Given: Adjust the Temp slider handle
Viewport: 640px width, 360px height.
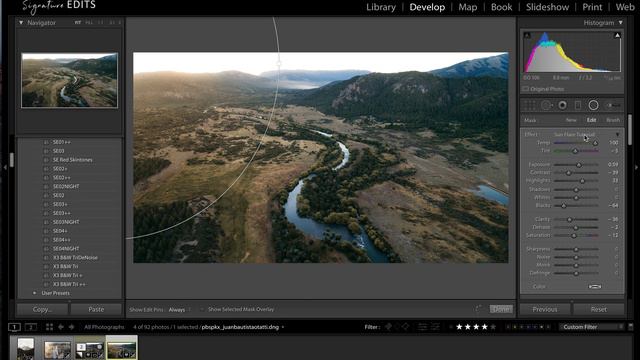Looking at the screenshot, I should point(596,143).
